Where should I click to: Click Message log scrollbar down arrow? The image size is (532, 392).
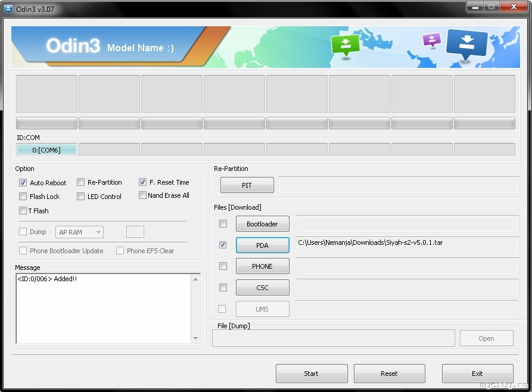tap(196, 338)
